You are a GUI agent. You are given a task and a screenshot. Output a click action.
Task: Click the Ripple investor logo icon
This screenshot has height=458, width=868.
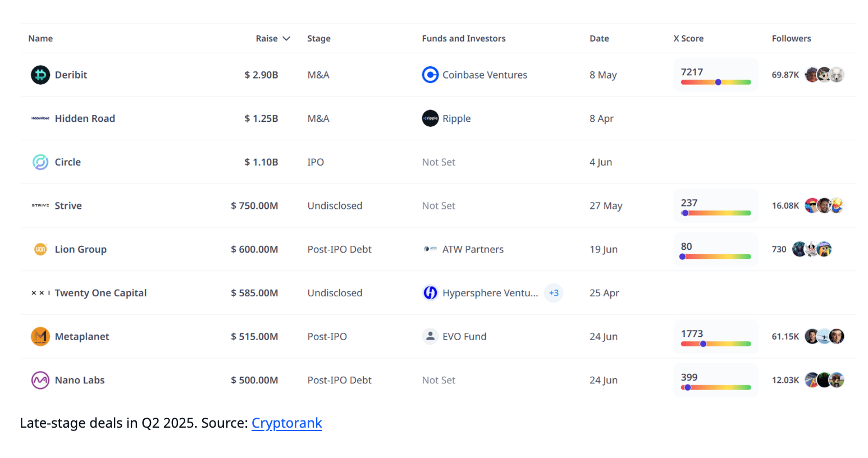tap(430, 118)
